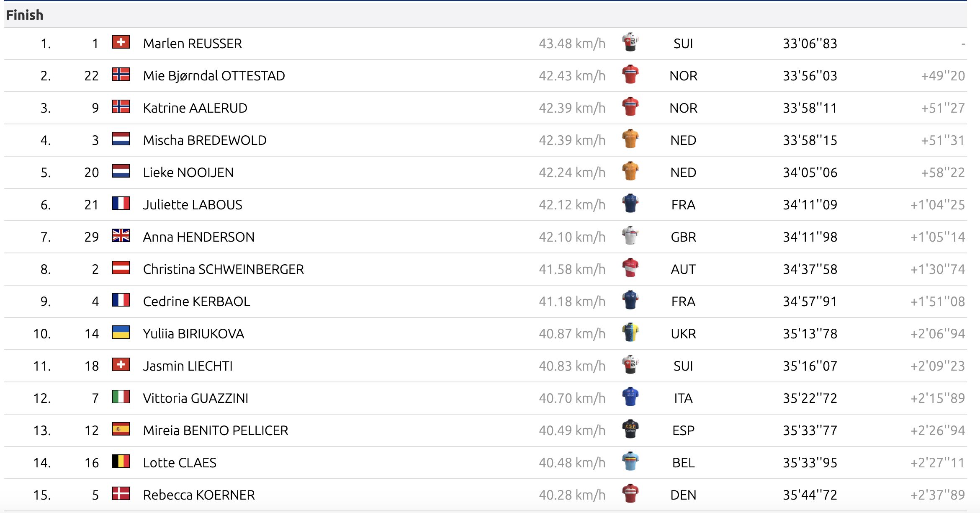Click the NOR team code for OTTESTAD
The width and height of the screenshot is (980, 513).
pos(683,76)
